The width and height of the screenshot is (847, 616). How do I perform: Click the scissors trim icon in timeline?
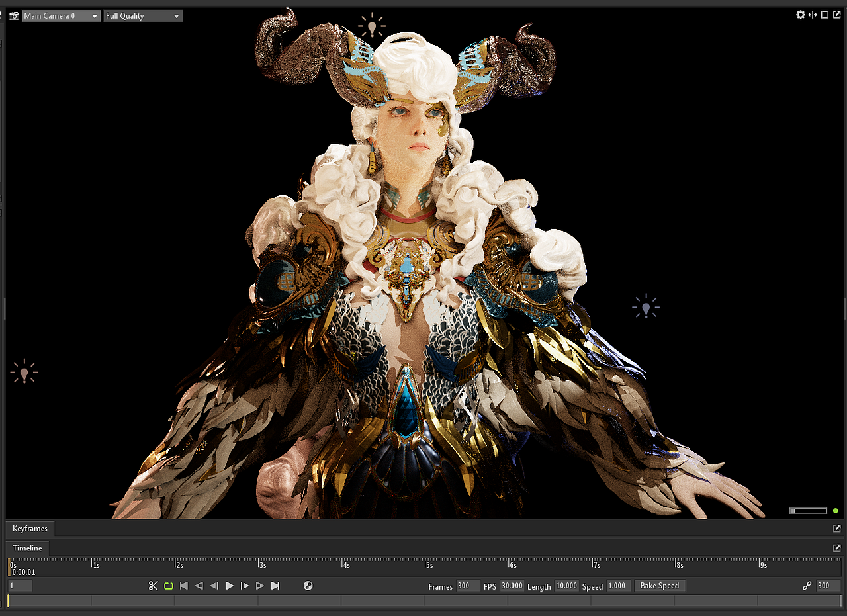point(154,586)
